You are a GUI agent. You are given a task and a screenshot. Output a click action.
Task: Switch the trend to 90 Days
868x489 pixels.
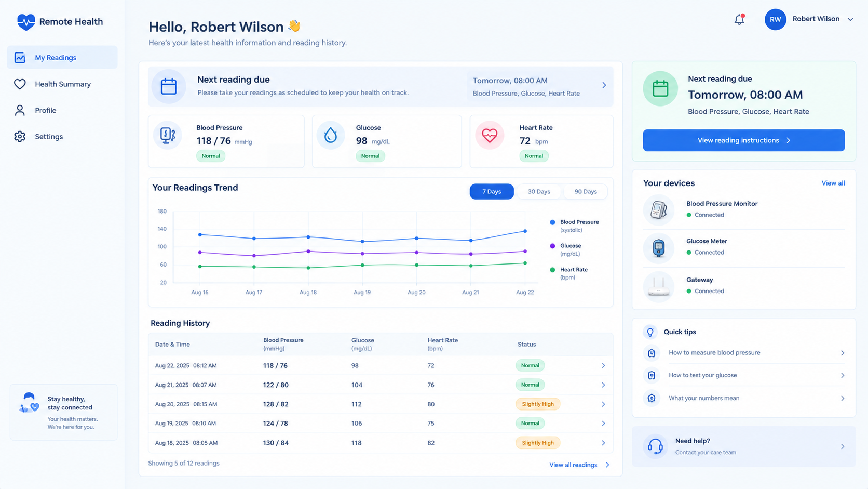click(x=586, y=192)
